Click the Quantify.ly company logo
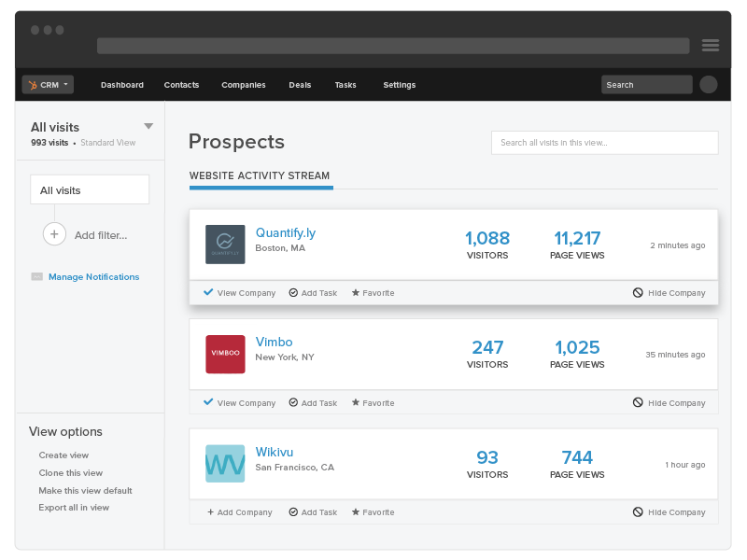Screen dimensions: 747x560 [x=225, y=245]
